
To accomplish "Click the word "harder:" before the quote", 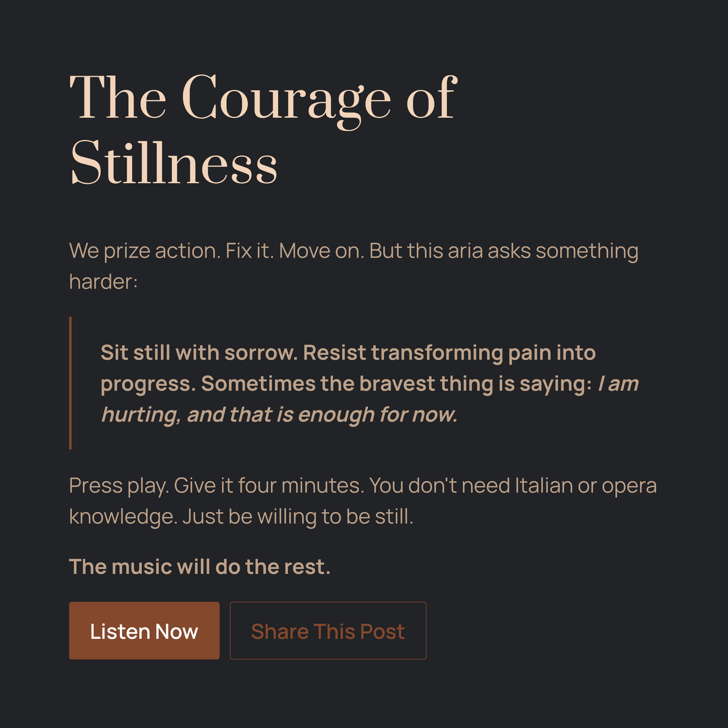I will [103, 282].
